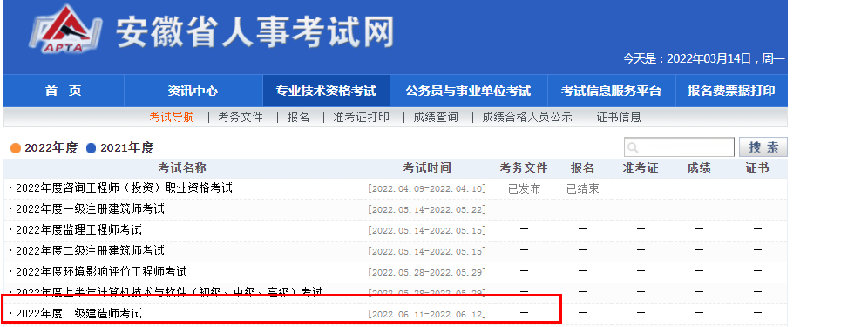
Task: Click 已结束 in 咨询工程师 row
Action: coord(583,188)
